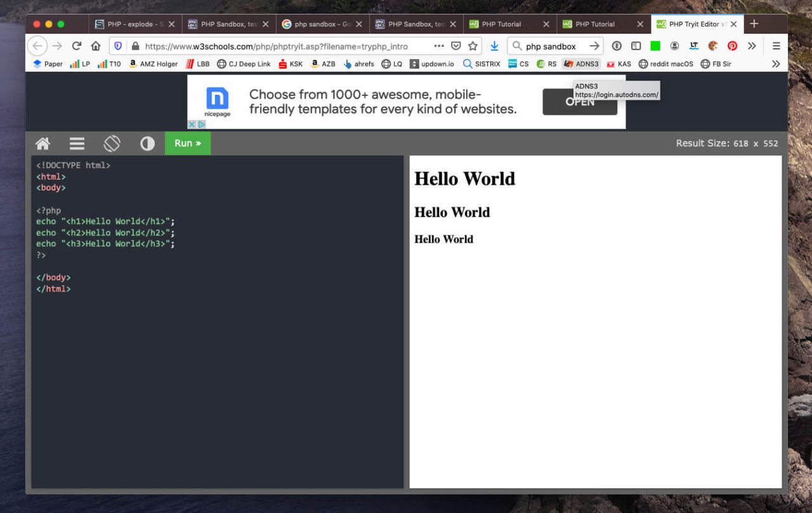Image resolution: width=812 pixels, height=513 pixels.
Task: Click the home icon in the TryIt editor toolbar
Action: [43, 143]
